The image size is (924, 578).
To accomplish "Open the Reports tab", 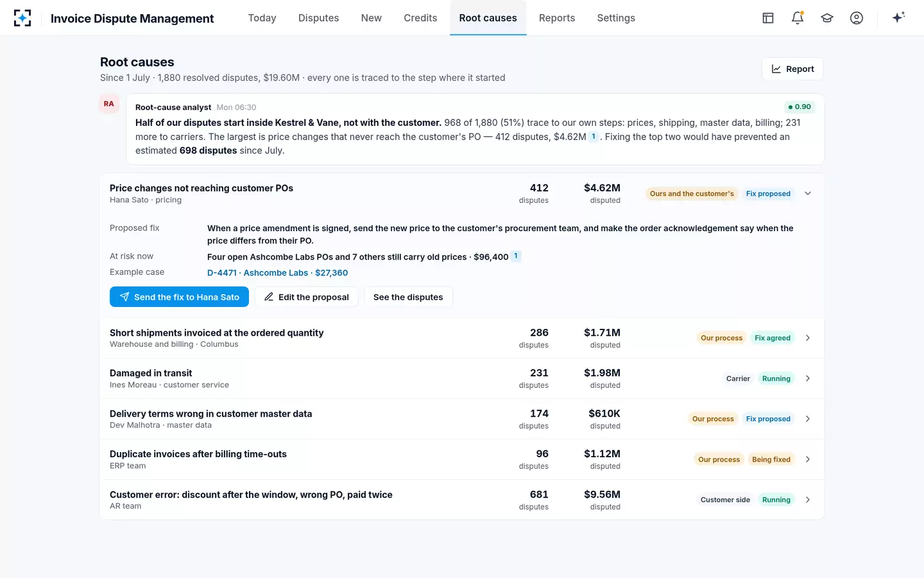I will (x=557, y=18).
